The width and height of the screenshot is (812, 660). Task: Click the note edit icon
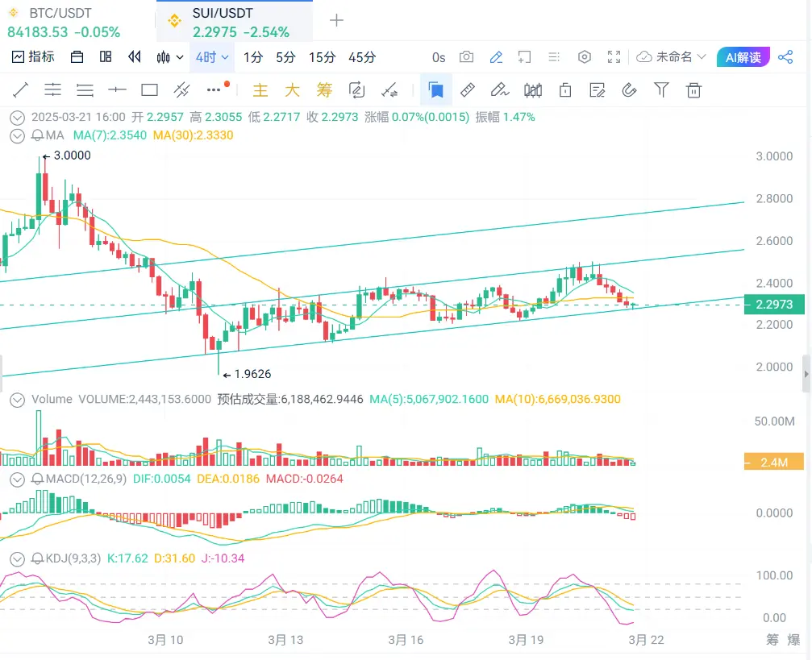pyautogui.click(x=597, y=90)
